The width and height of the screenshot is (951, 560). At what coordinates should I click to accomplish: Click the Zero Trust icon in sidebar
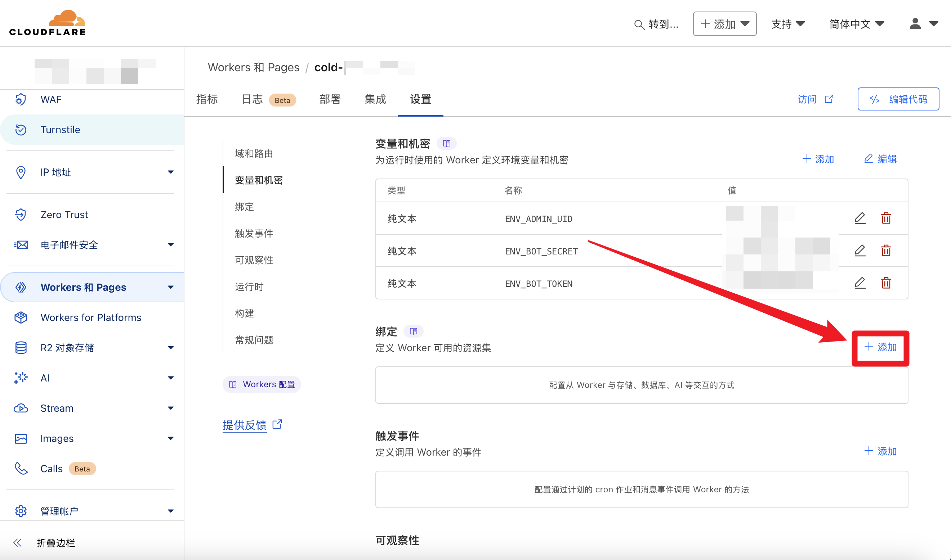pyautogui.click(x=19, y=214)
